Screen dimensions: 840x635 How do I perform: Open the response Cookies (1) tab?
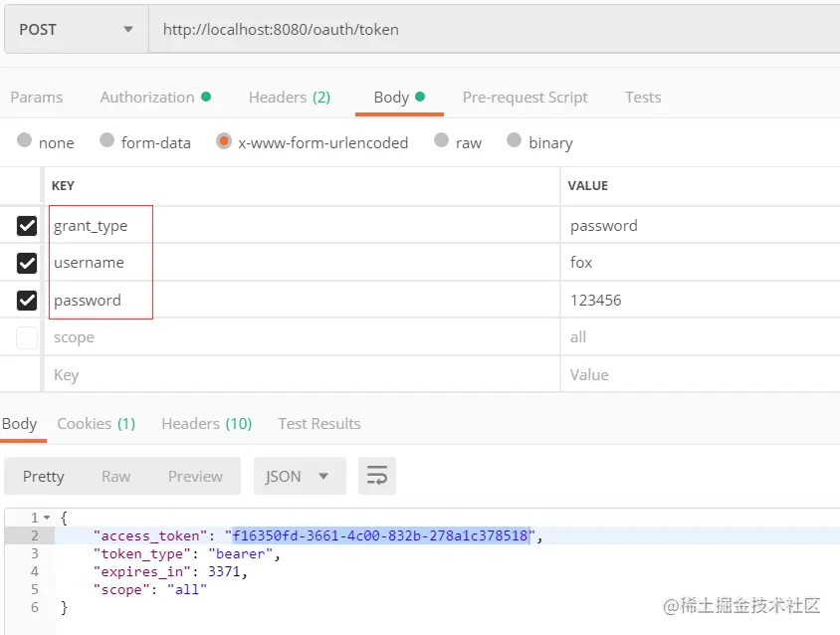[x=97, y=424]
